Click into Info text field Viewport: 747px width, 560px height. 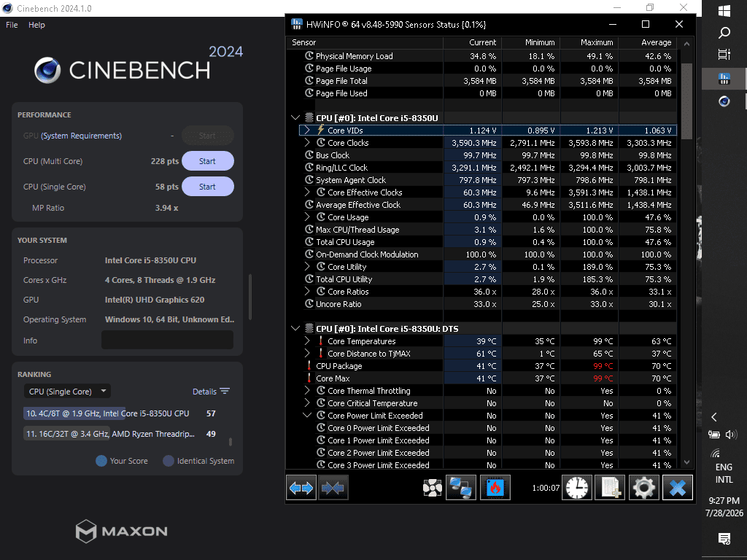[167, 340]
